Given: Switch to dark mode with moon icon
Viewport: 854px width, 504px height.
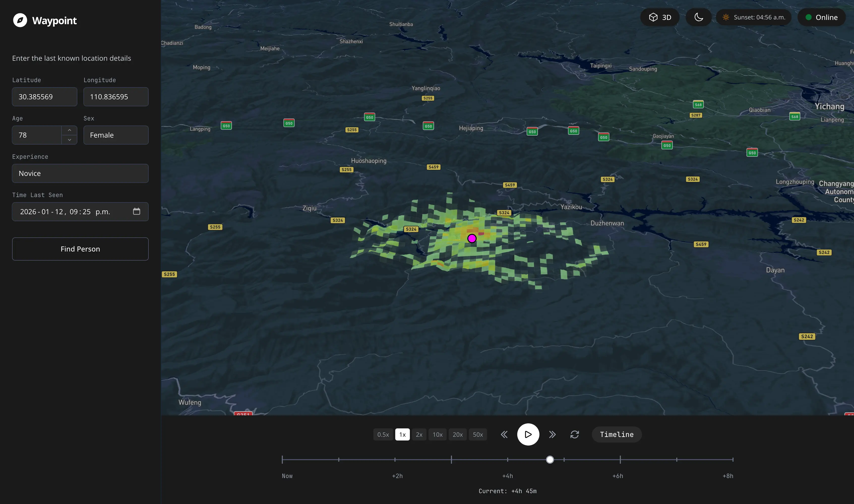Looking at the screenshot, I should [x=698, y=17].
